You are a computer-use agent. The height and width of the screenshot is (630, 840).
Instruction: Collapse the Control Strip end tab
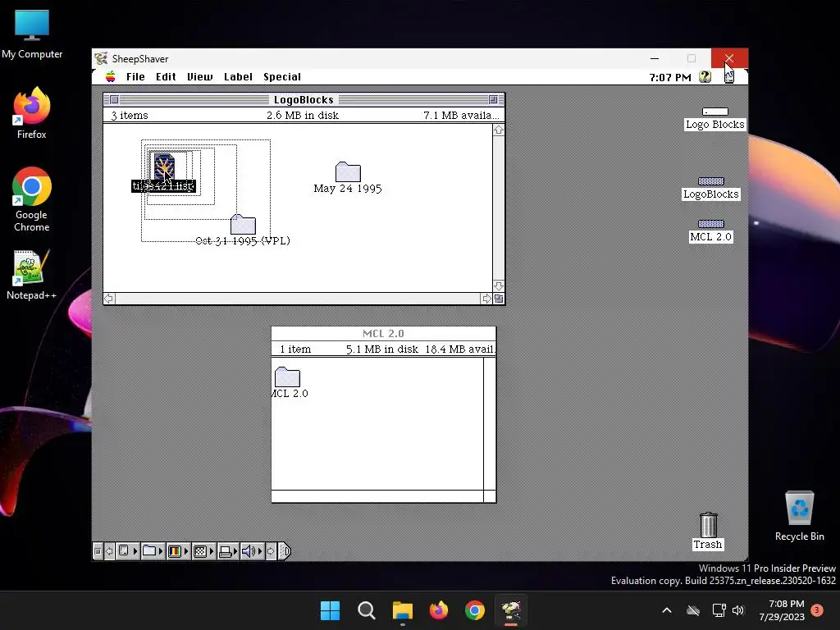(285, 551)
